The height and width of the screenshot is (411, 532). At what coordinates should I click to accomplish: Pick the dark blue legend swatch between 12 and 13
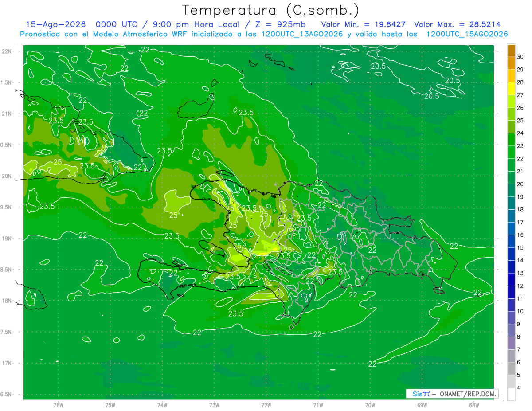pos(511,280)
